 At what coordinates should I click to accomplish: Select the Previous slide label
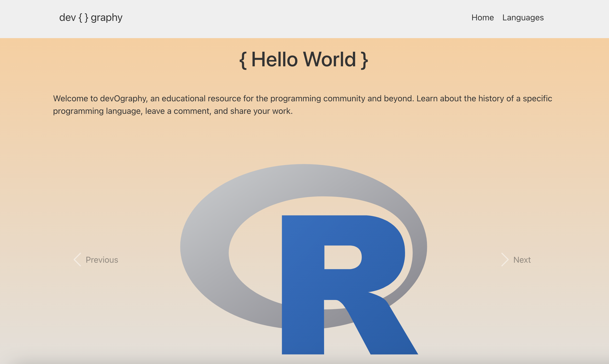point(102,260)
